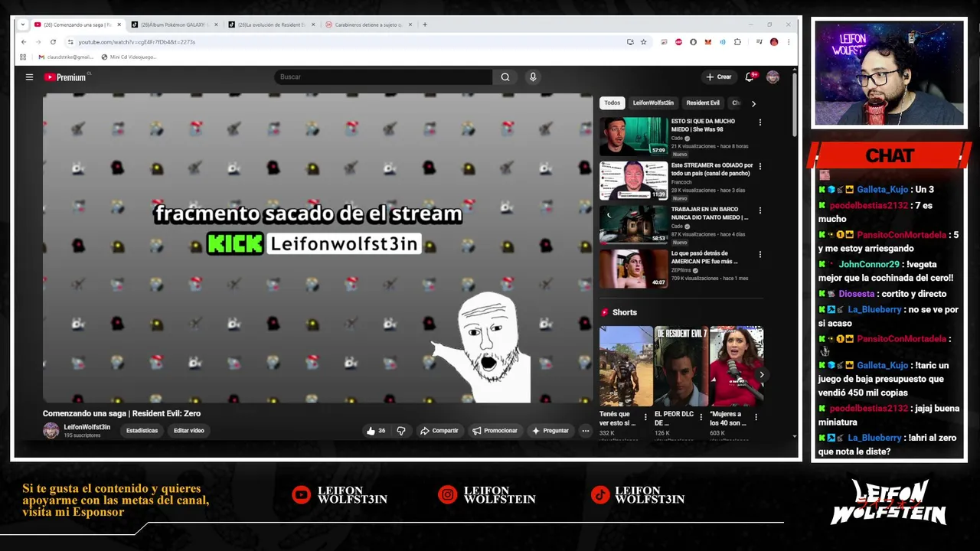This screenshot has height=551, width=980.
Task: Switch to 'La evolución de Resident' tab
Action: coord(272,24)
